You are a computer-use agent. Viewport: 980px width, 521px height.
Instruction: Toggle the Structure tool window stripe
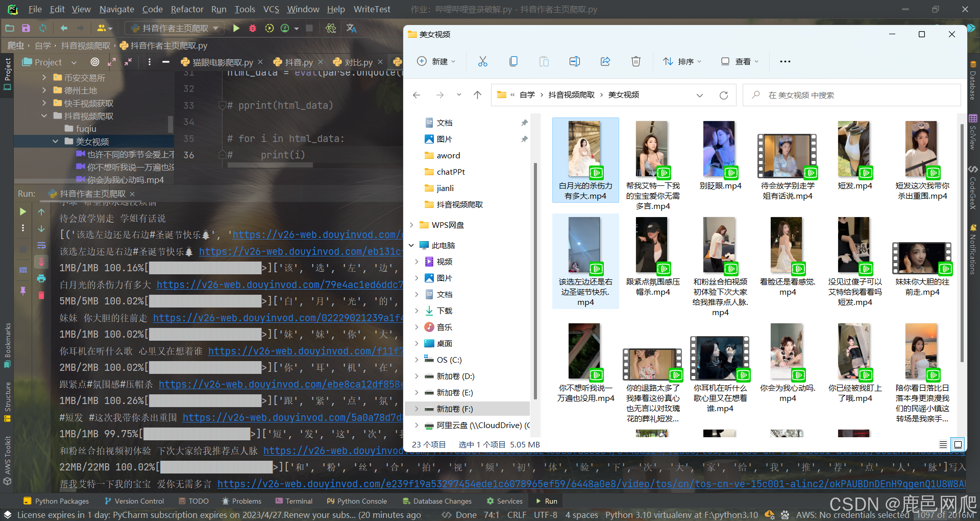pyautogui.click(x=7, y=402)
